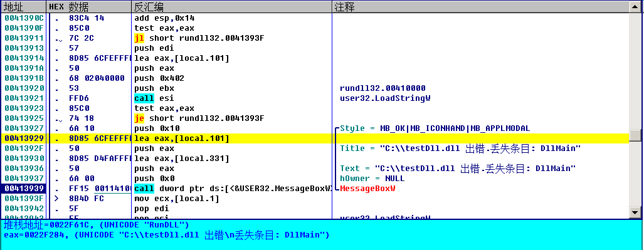The image size is (644, 250).
Task: Select address 0041390C
Action: pos(24,18)
